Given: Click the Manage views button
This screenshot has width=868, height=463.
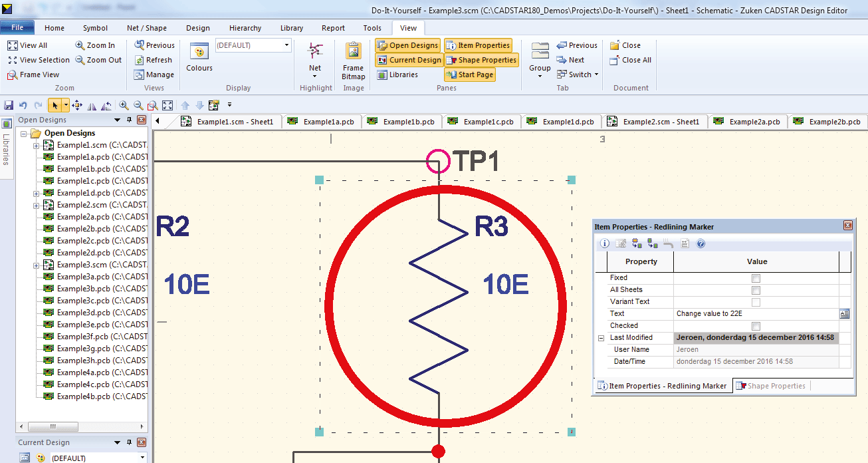Looking at the screenshot, I should coord(154,75).
